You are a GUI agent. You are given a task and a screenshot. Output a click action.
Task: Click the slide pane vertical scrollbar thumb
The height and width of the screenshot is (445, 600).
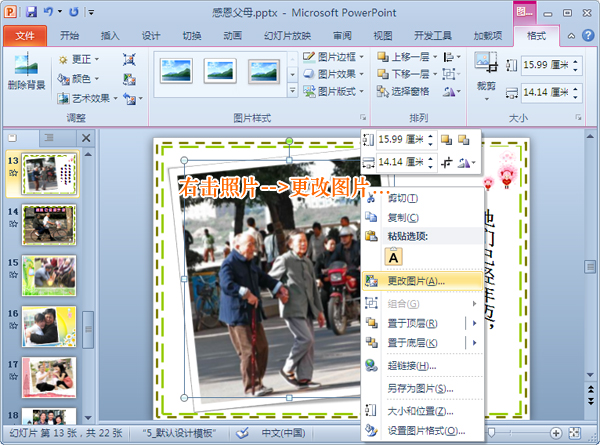590,266
